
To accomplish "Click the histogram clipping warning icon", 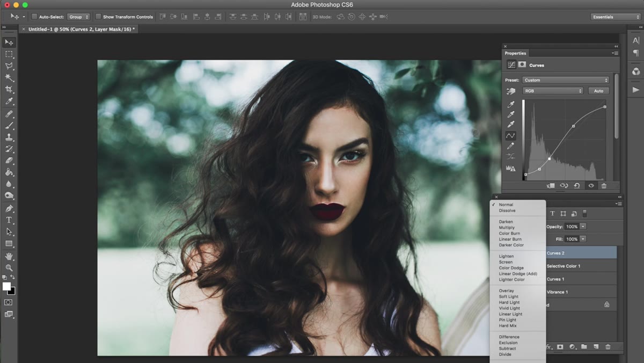I will 511,169.
